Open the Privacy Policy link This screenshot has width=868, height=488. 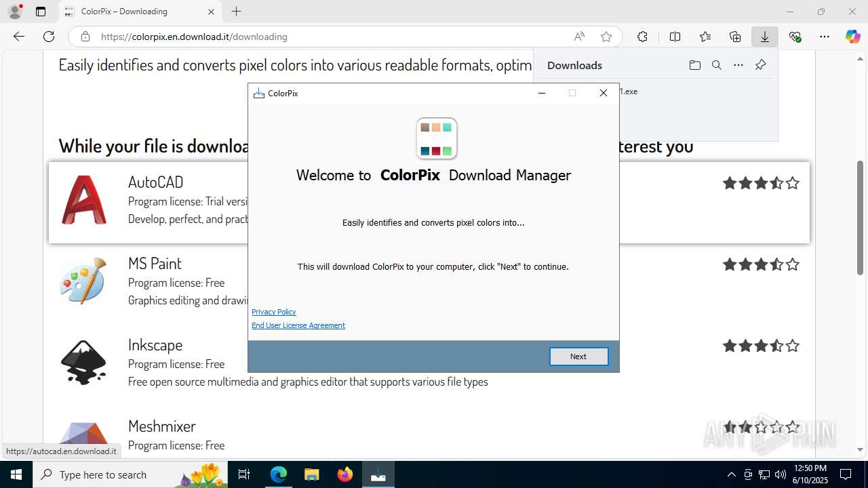tap(274, 312)
